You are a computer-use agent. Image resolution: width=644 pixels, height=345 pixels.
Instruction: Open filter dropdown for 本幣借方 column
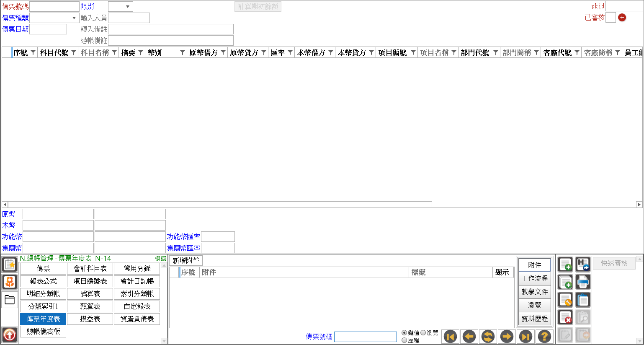331,52
